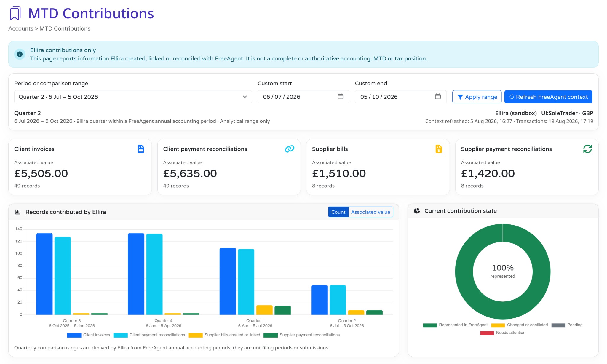This screenshot has width=607, height=364.
Task: Click the Quarter 2 axis label
Action: [347, 323]
